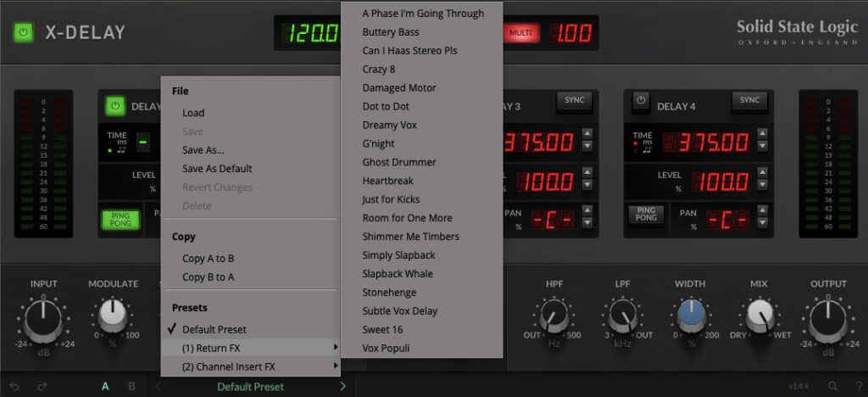Toggle Delay 4 power button
This screenshot has width=868, height=397.
point(641,101)
